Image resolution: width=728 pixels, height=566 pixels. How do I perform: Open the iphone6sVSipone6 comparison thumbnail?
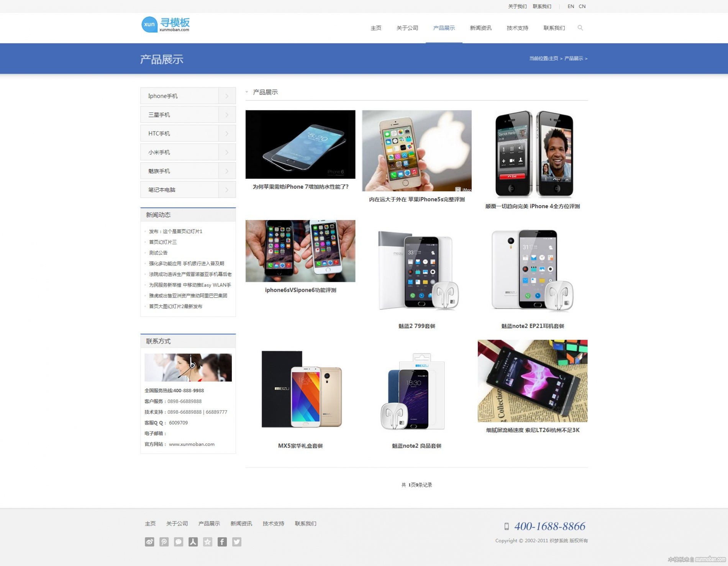click(x=300, y=251)
